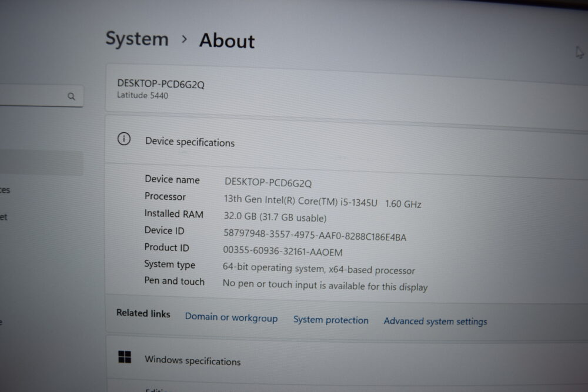The image size is (588, 392).
Task: Click the Pen and touch label
Action: pos(175,281)
